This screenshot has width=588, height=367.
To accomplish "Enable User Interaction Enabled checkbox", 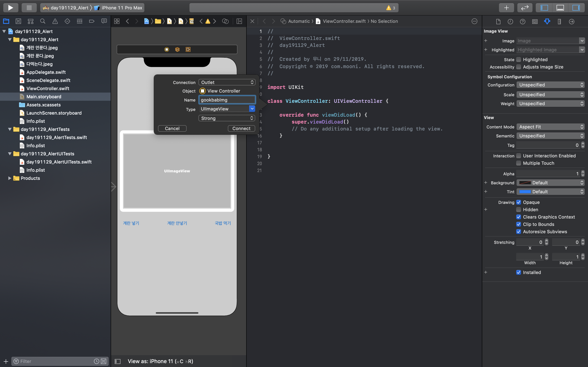I will pyautogui.click(x=519, y=156).
